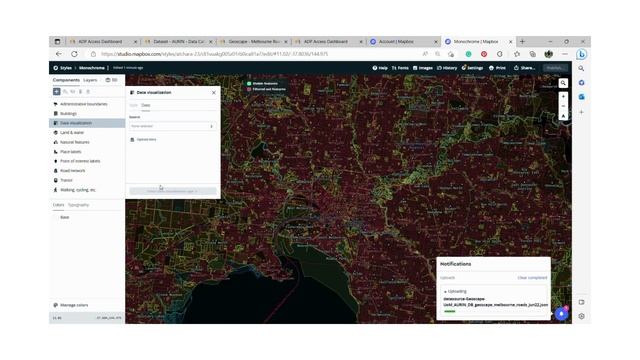Open Edge sidebar settings gear
Image resolution: width=640 pixels, height=360 pixels.
pos(581,316)
